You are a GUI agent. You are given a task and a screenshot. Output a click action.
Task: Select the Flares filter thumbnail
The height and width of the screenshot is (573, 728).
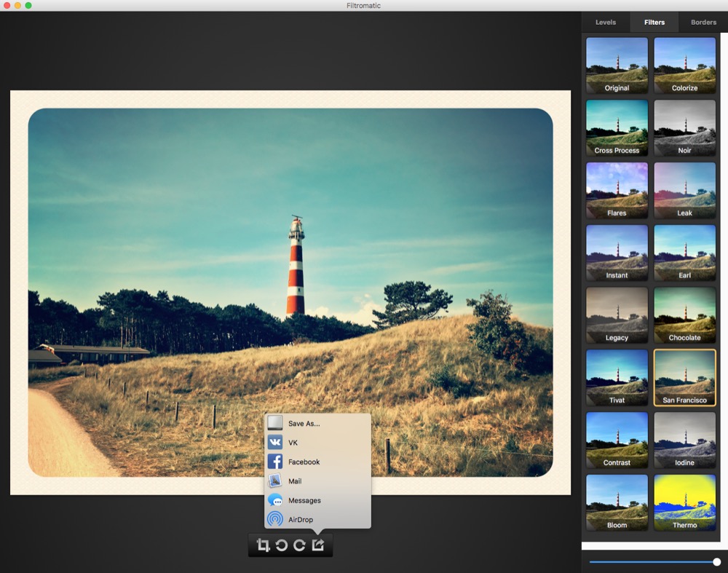pos(617,190)
